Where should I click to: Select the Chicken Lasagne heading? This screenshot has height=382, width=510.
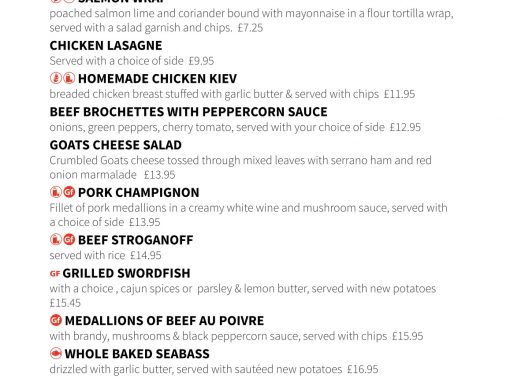tap(106, 46)
